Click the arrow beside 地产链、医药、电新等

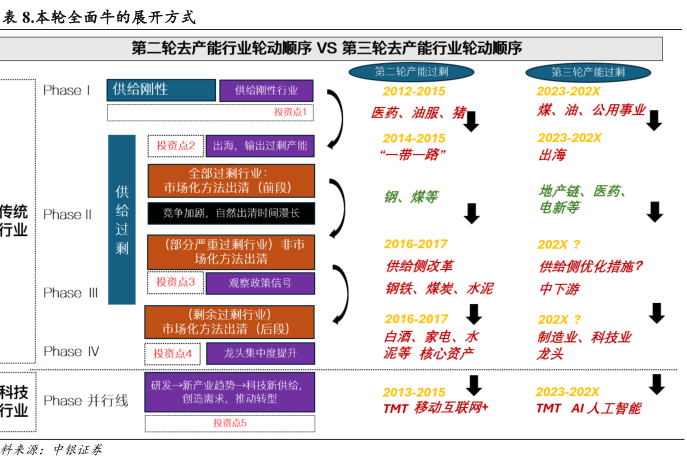655,211
